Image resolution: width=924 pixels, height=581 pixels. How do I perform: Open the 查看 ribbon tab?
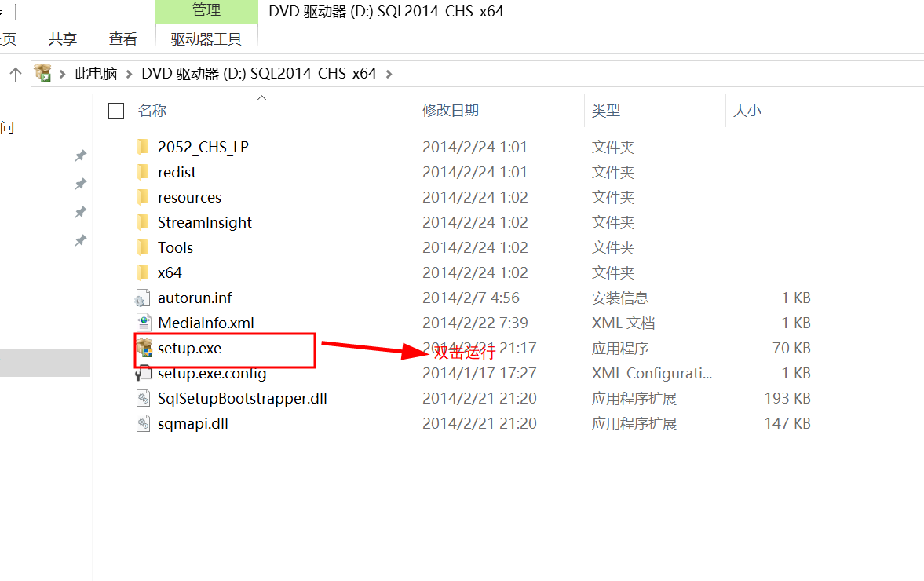pos(123,39)
